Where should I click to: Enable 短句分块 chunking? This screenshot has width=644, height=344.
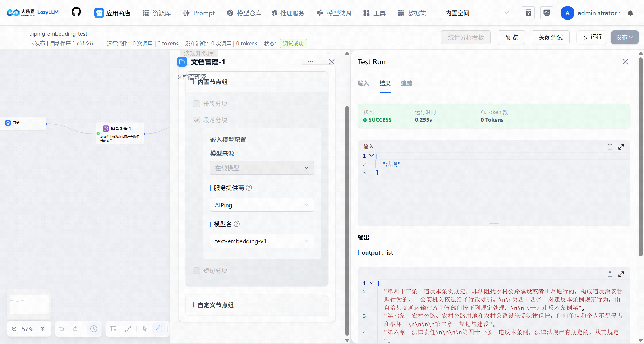(196, 270)
